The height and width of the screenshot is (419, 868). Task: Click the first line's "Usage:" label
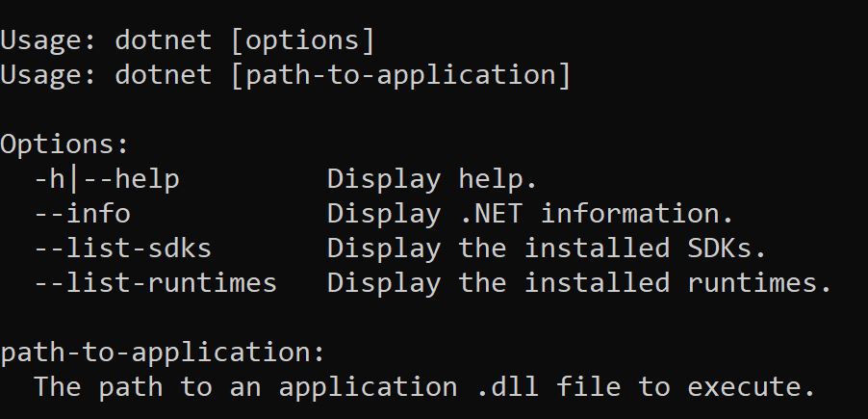(x=48, y=40)
